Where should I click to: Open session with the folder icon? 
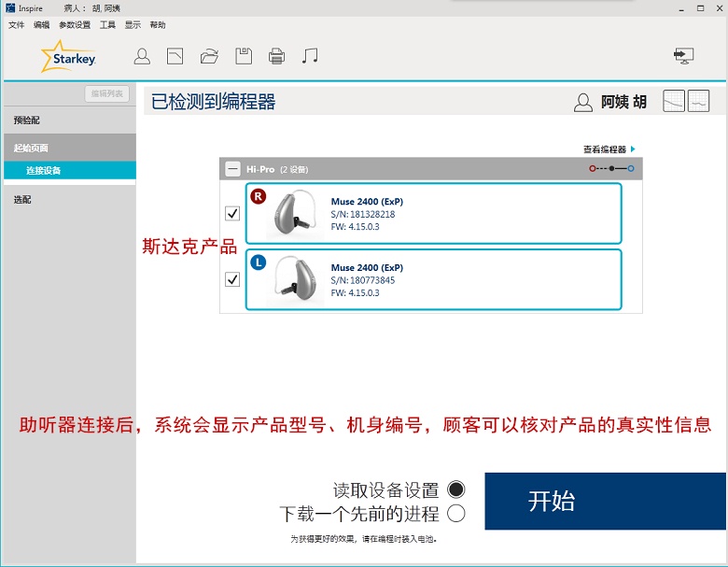pyautogui.click(x=209, y=56)
